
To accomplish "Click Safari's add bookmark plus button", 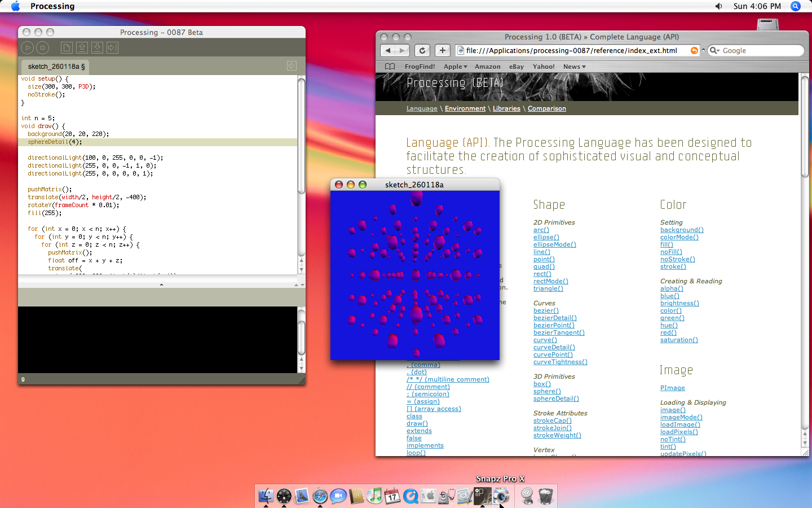I will coord(443,50).
